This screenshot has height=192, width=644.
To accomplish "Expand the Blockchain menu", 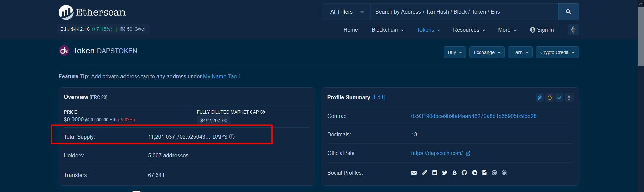I will point(387,30).
